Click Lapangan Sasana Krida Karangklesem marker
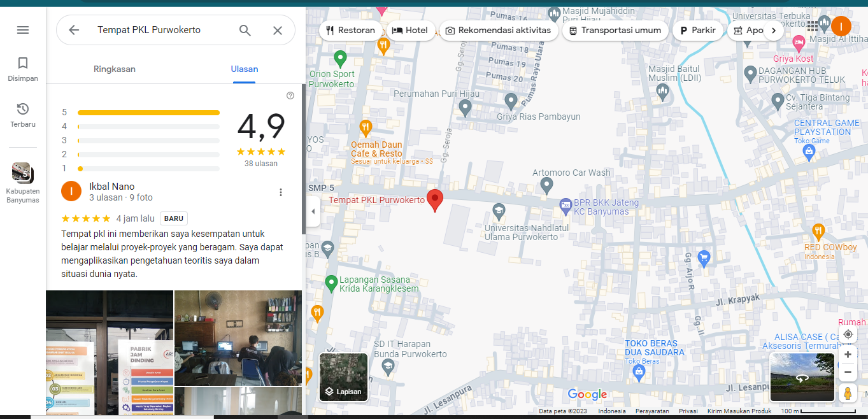 tap(331, 282)
